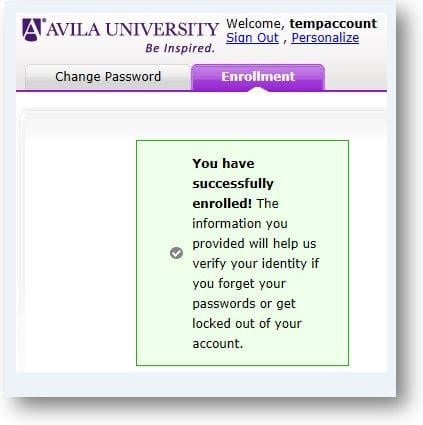The image size is (423, 425).
Task: Click the bold 'tempaccount' username
Action: (333, 24)
